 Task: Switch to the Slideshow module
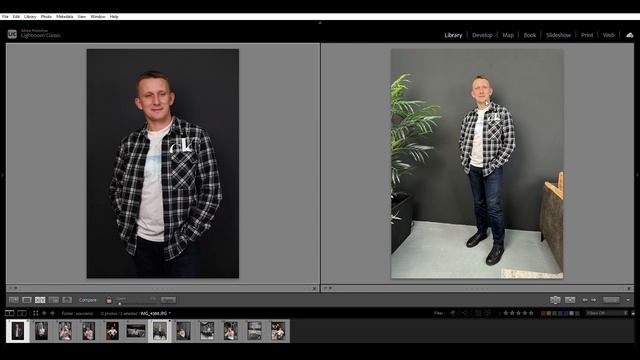click(558, 35)
